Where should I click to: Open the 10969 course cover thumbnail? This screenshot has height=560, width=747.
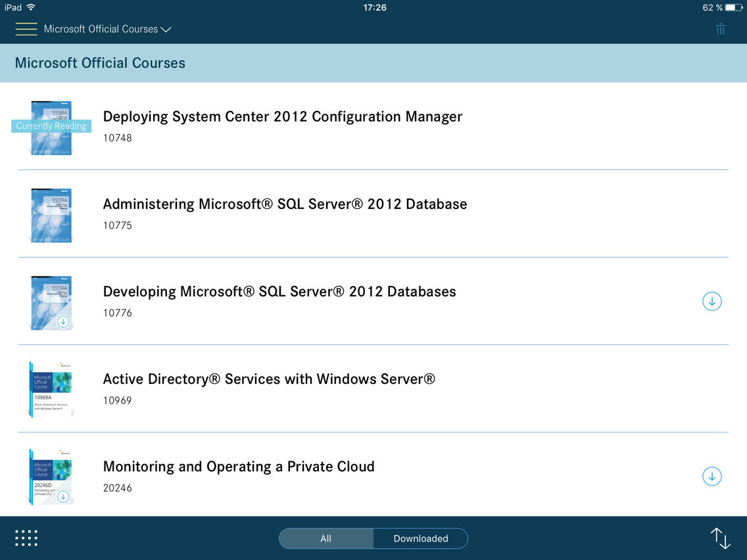pyautogui.click(x=51, y=390)
